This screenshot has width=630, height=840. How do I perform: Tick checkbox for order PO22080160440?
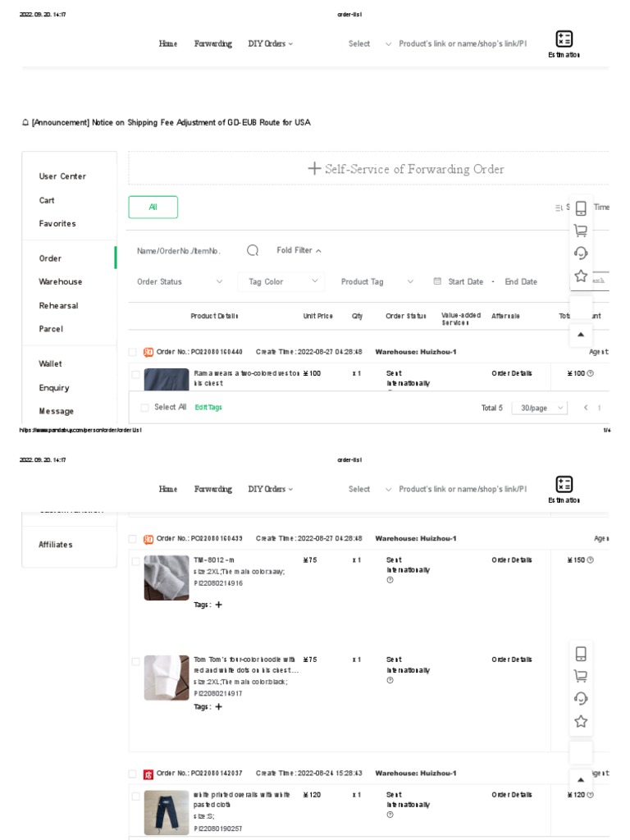[133, 352]
